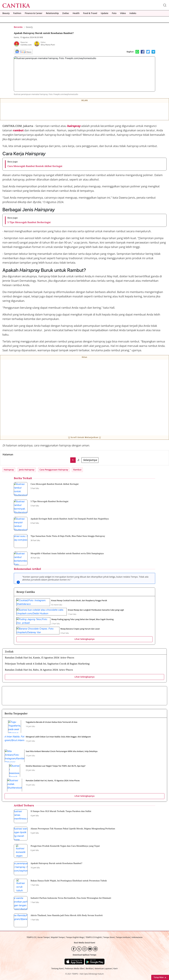Viewport: 169px width, 980px height.
Task: Click the CANTIKA logo
Action: pos(16,5)
